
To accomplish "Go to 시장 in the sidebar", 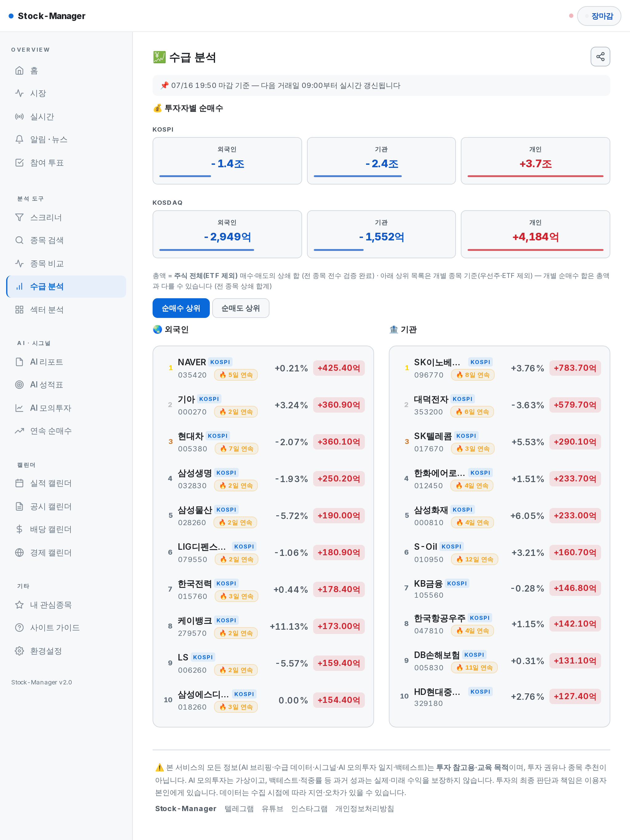I will [x=66, y=93].
